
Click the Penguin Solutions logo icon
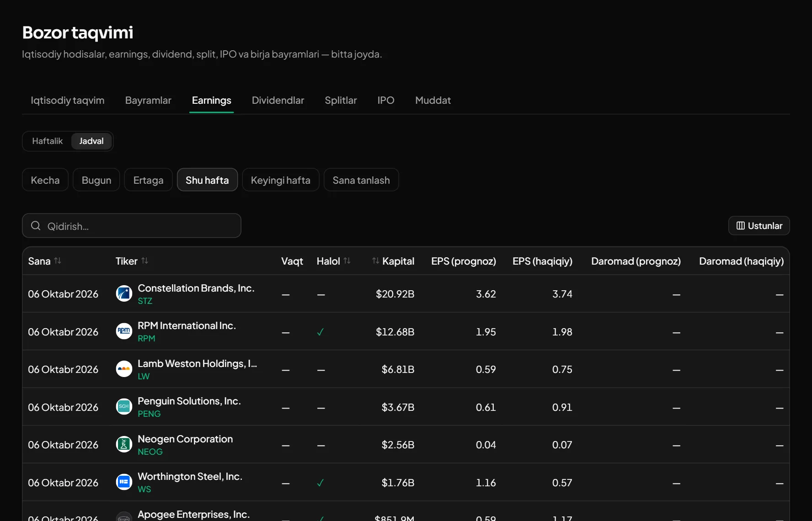pyautogui.click(x=124, y=407)
